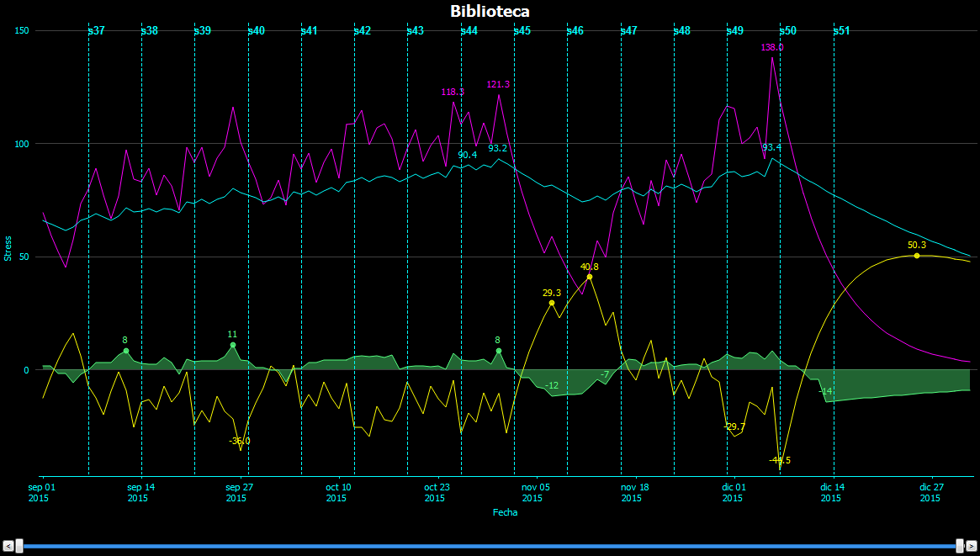
Task: Click the yellow 40.8 peak marker
Action: (590, 277)
